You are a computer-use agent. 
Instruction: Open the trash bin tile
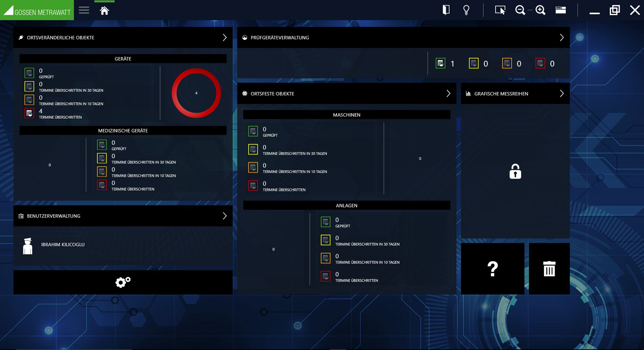tap(549, 269)
